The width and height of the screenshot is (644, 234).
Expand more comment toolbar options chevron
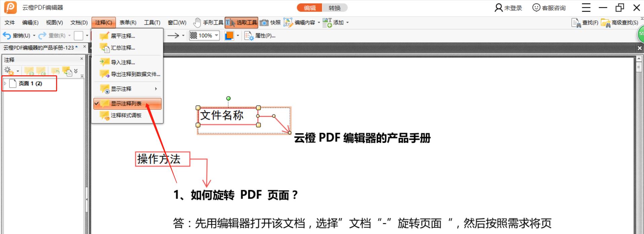tap(76, 71)
